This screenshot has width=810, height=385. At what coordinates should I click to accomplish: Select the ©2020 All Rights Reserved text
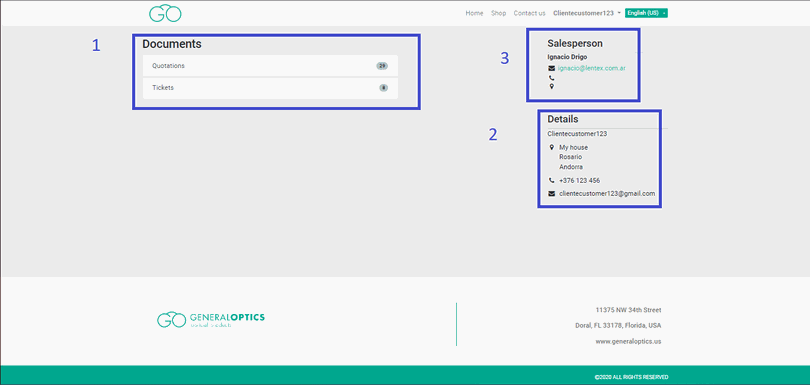pos(631,377)
